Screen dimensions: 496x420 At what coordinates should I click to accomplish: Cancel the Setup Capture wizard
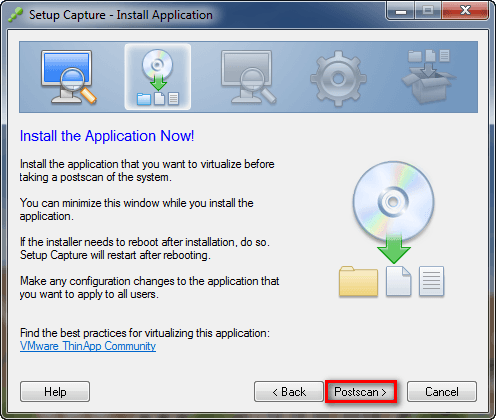tap(442, 392)
